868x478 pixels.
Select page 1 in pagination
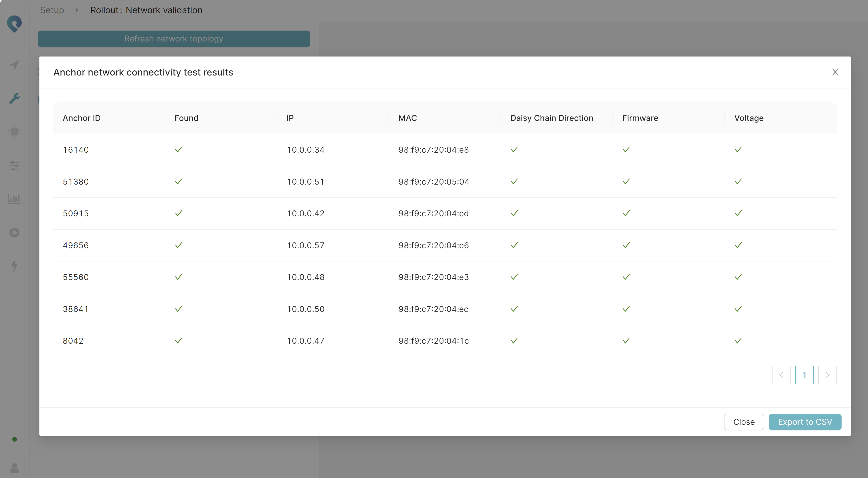(x=804, y=375)
